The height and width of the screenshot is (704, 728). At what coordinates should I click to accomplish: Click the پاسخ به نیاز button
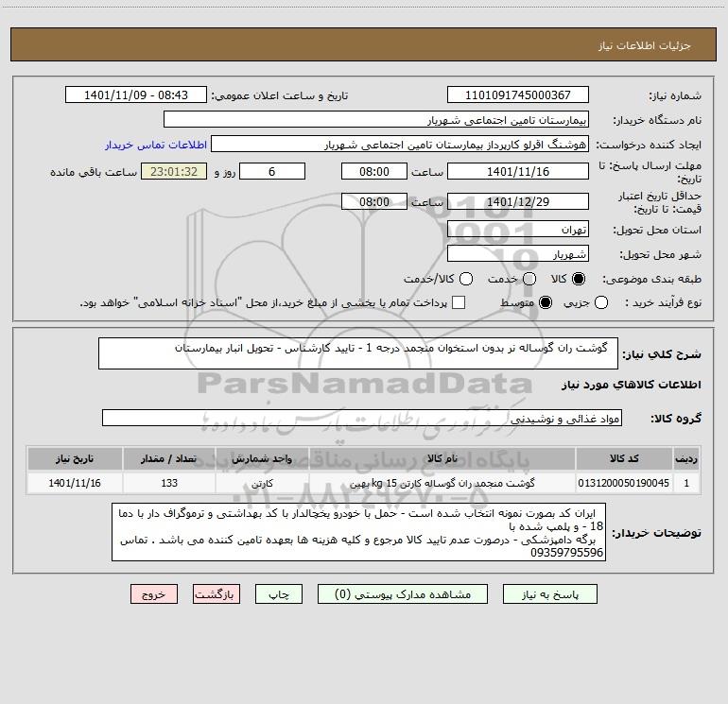pos(549,594)
